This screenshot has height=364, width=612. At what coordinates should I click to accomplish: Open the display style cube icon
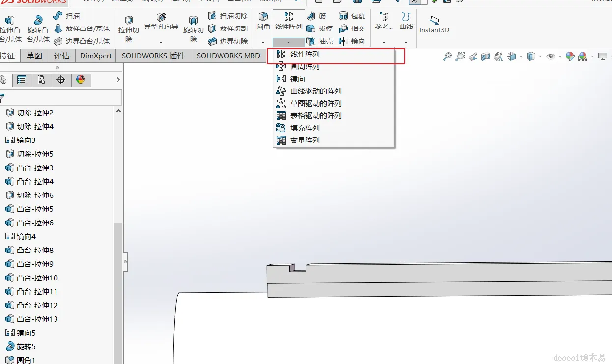[x=531, y=56]
